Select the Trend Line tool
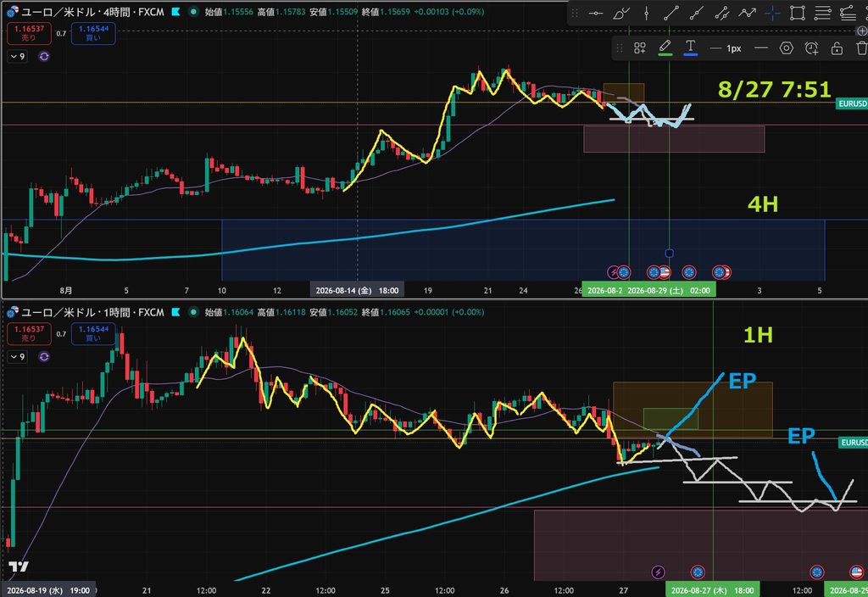Screen dimensions: 868x597 [x=671, y=14]
